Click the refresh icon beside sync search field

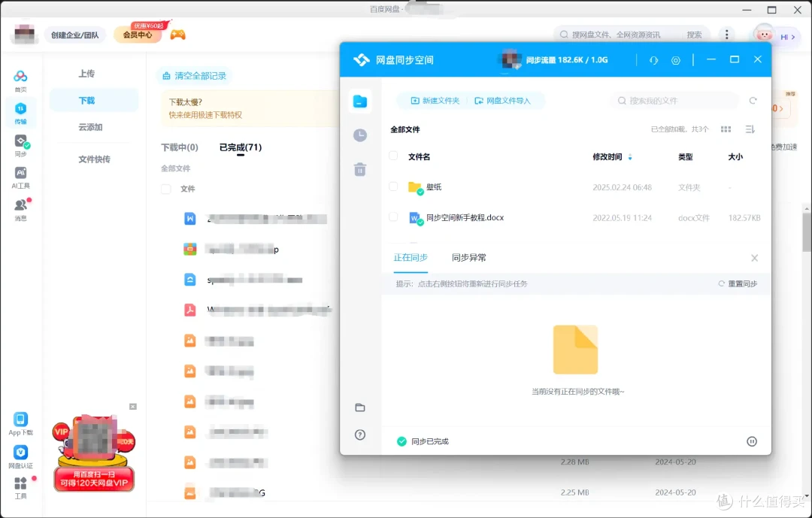coord(753,101)
